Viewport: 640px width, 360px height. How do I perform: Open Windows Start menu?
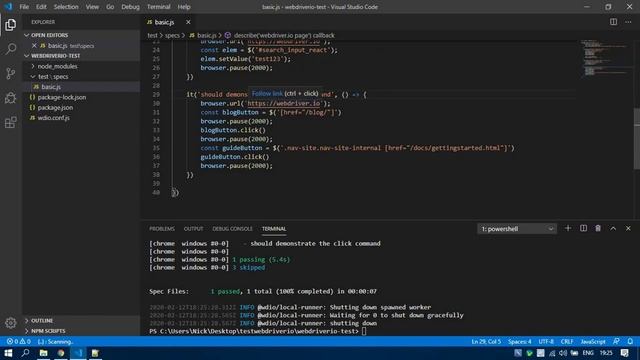tap(8, 353)
